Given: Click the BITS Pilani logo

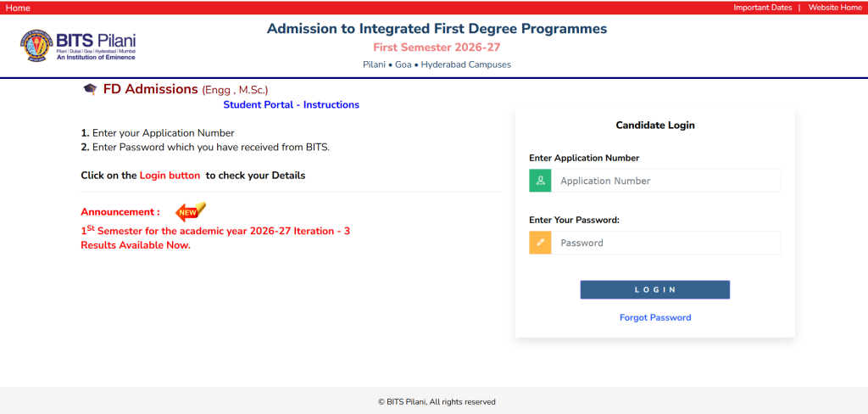Looking at the screenshot, I should click(x=78, y=46).
